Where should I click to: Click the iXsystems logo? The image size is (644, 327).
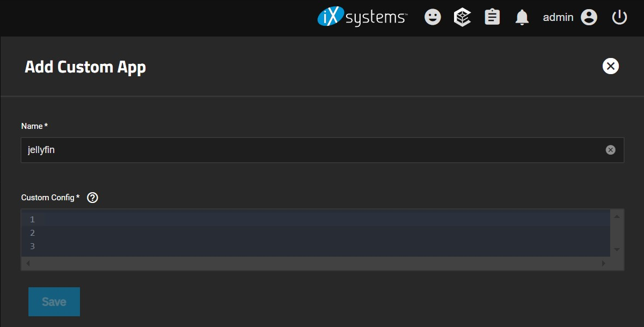(362, 17)
